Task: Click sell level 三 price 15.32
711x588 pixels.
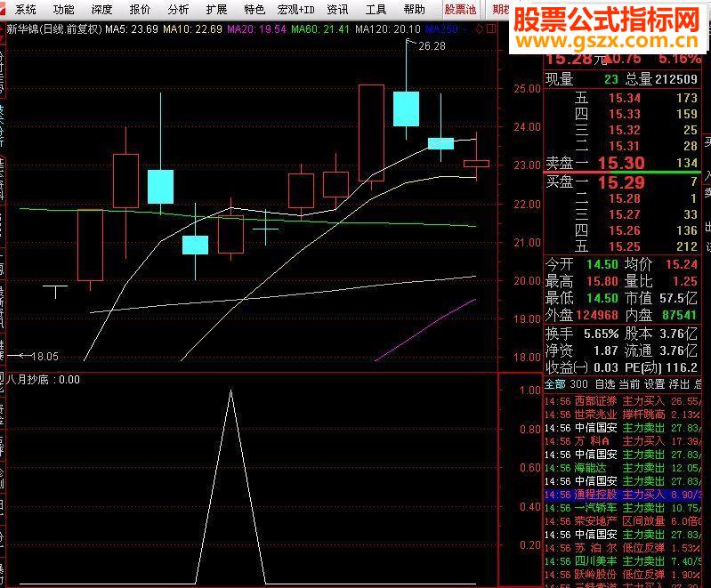Action: (x=625, y=130)
